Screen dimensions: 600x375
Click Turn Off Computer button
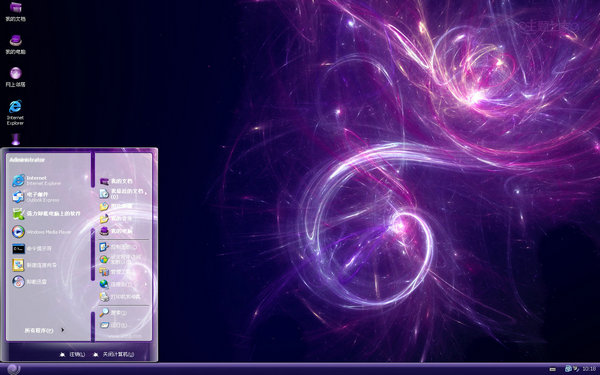pos(114,354)
